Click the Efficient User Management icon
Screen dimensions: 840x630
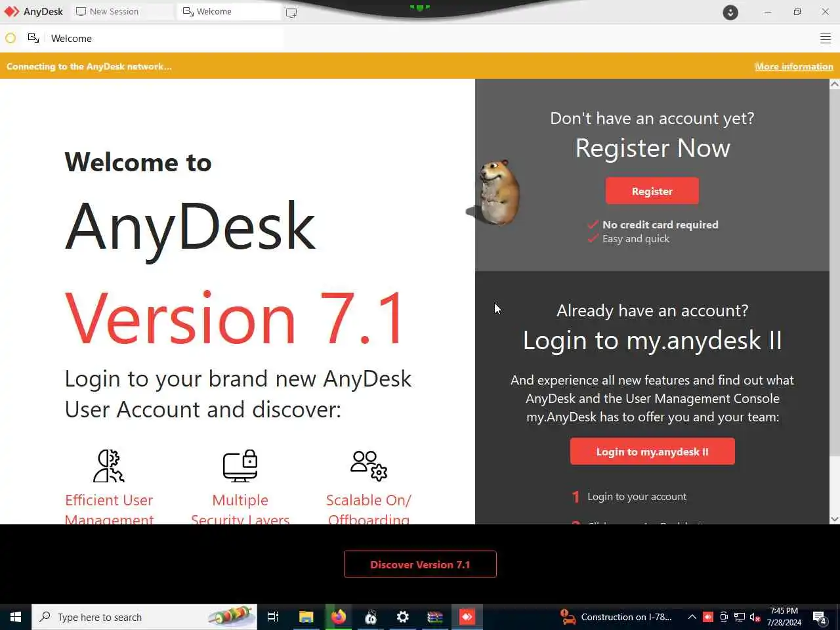(x=109, y=466)
